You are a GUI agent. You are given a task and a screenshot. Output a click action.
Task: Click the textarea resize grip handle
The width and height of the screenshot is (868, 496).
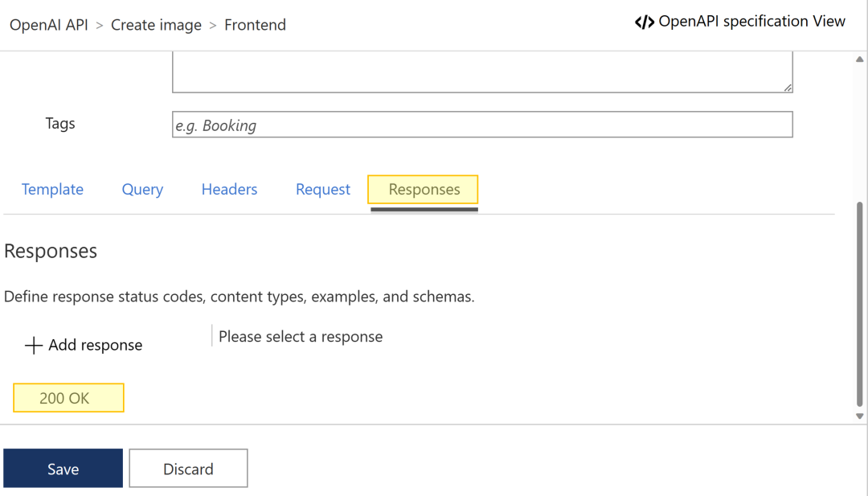pyautogui.click(x=788, y=88)
